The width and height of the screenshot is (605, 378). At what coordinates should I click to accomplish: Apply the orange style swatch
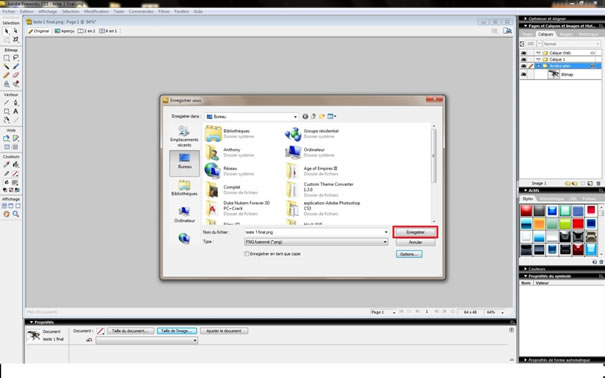click(x=539, y=223)
